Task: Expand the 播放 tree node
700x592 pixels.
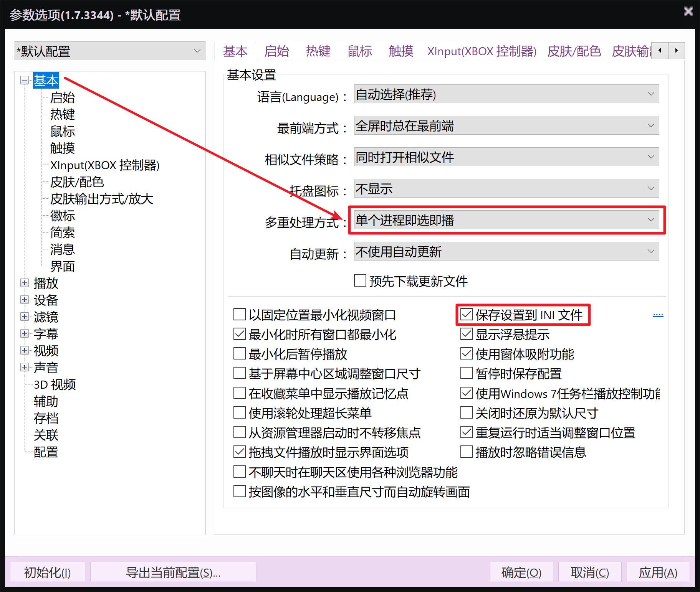Action: pyautogui.click(x=25, y=283)
